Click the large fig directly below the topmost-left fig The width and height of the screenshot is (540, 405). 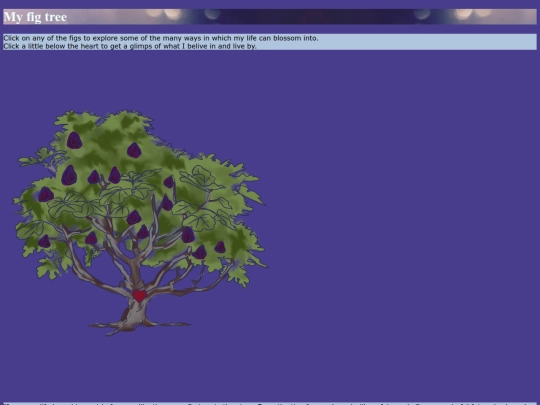(x=69, y=175)
